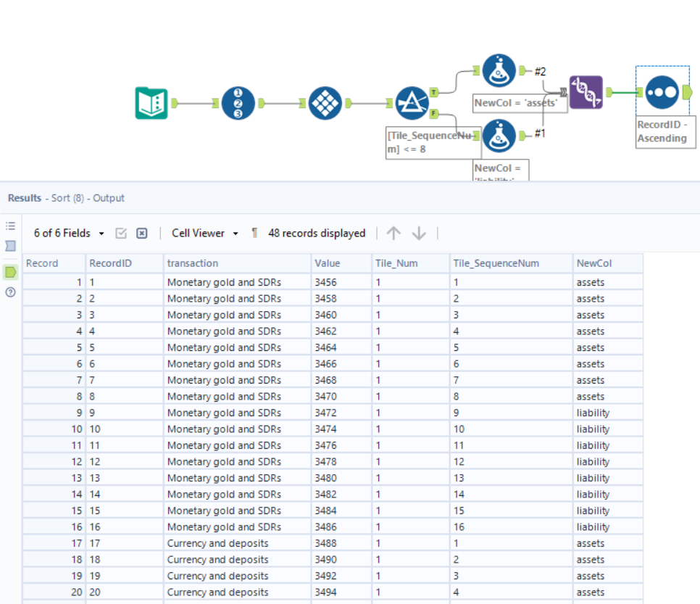Viewport: 700px width, 604px height.
Task: Click the metadata list view icon in Results
Action: coord(11,226)
